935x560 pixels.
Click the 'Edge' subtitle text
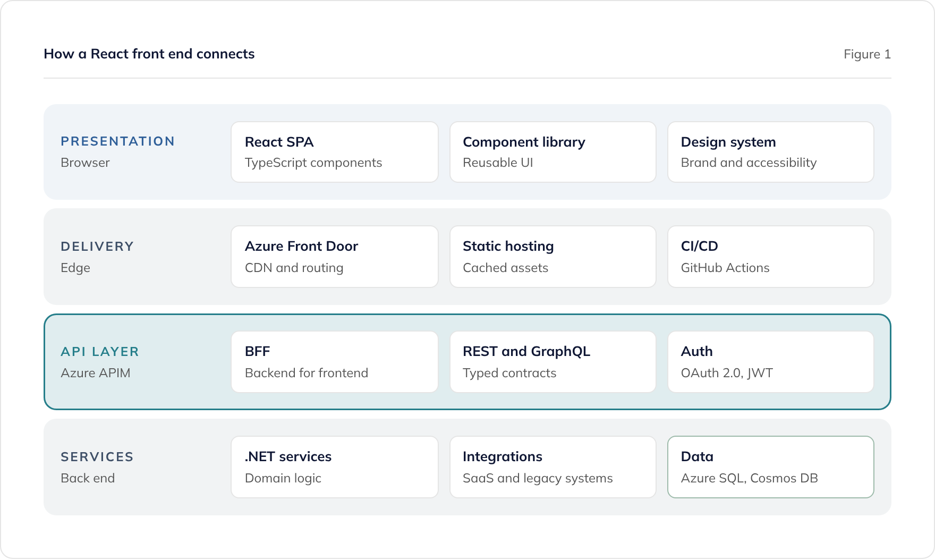coord(75,268)
